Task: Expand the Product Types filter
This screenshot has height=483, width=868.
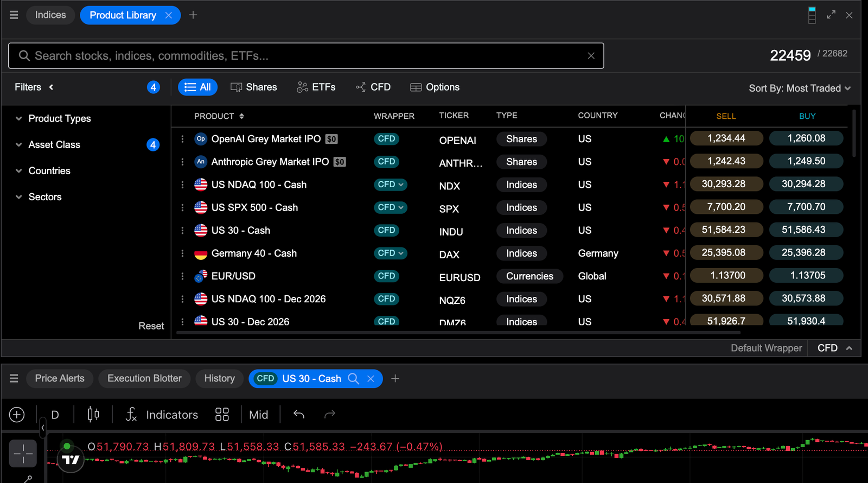Action: (x=53, y=118)
